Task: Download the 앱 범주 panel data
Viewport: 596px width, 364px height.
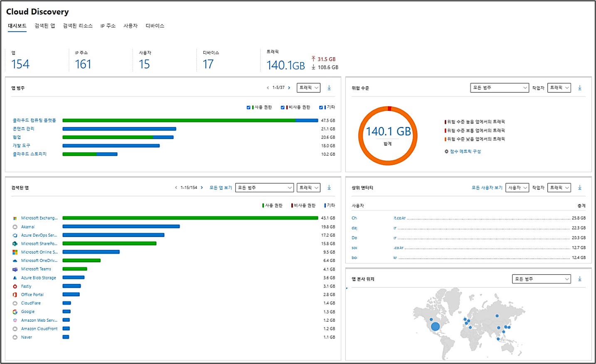Action: coord(329,88)
